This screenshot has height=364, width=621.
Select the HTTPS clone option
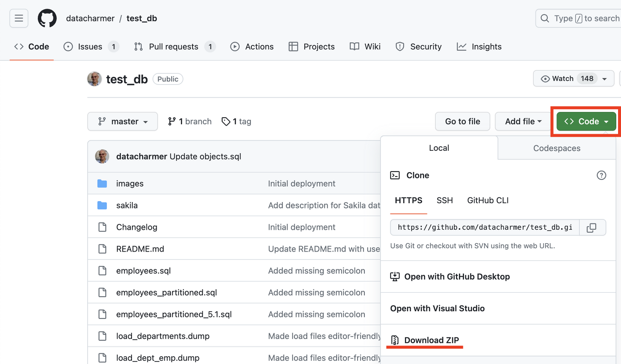click(409, 200)
